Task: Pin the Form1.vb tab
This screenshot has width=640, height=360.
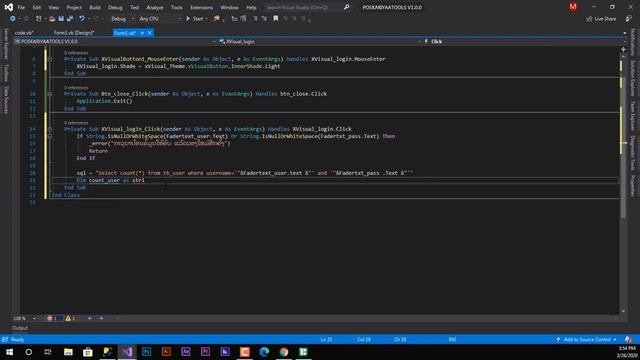Action: coord(142,33)
